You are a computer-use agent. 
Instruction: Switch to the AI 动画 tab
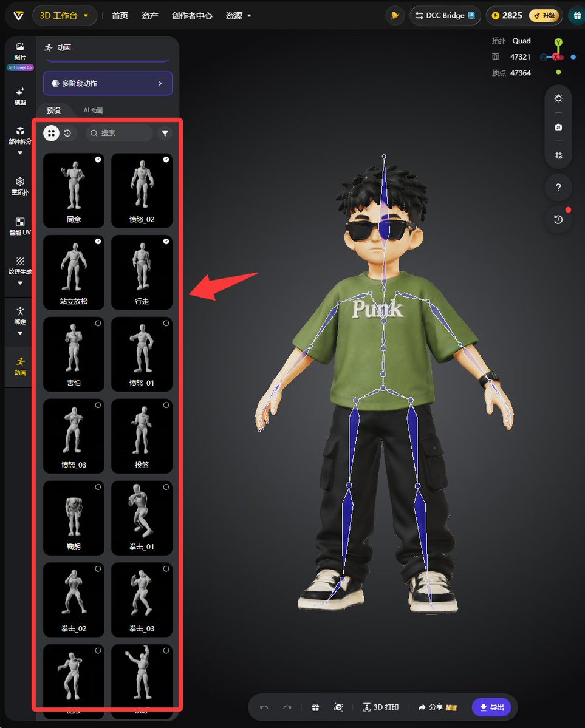(x=93, y=111)
